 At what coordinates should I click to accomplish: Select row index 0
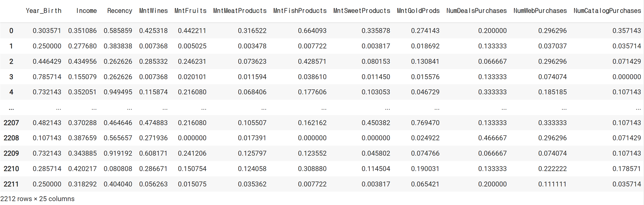tap(11, 31)
